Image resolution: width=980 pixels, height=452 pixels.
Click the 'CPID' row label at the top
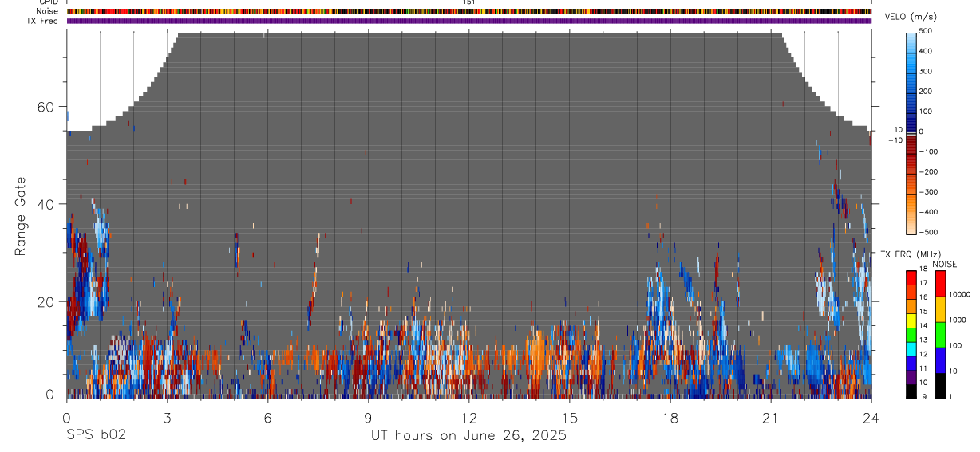pos(48,2)
